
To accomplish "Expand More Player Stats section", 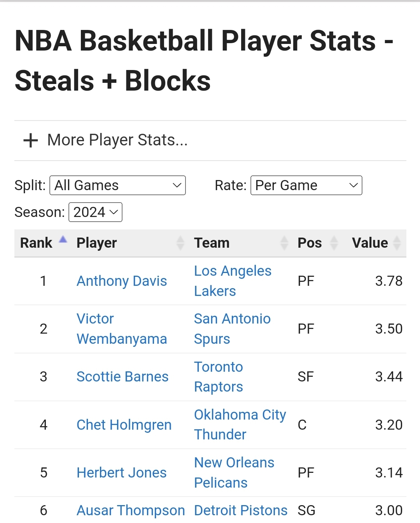I will [117, 140].
